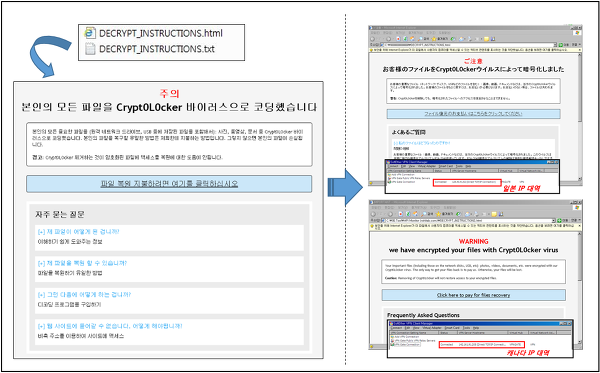Click 'VPN Server Hostname' header in Canada-IP VPN window
Image resolution: width=600 pixels, height=373 pixels.
(483, 333)
